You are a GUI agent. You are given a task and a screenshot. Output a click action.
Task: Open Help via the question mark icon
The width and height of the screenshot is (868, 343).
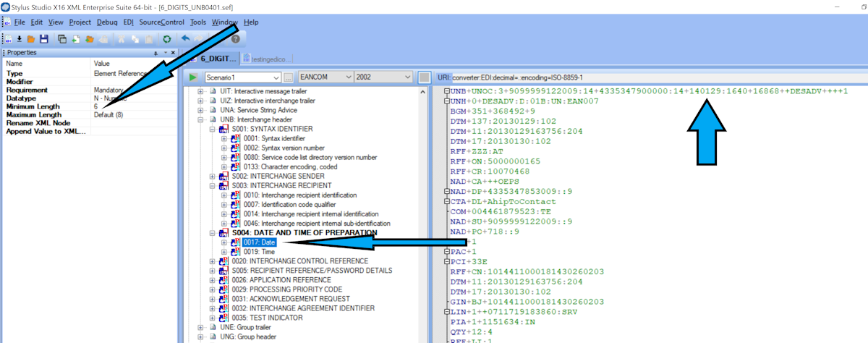coord(234,38)
